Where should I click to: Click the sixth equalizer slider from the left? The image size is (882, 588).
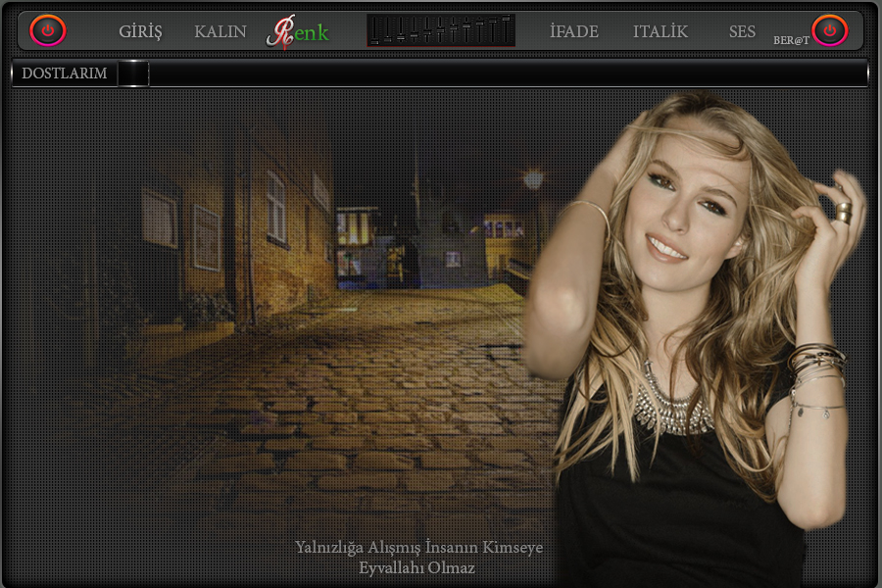pyautogui.click(x=440, y=30)
